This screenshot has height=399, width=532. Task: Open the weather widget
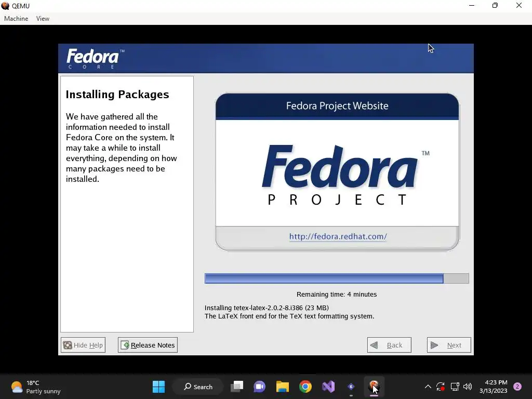[x=36, y=387]
